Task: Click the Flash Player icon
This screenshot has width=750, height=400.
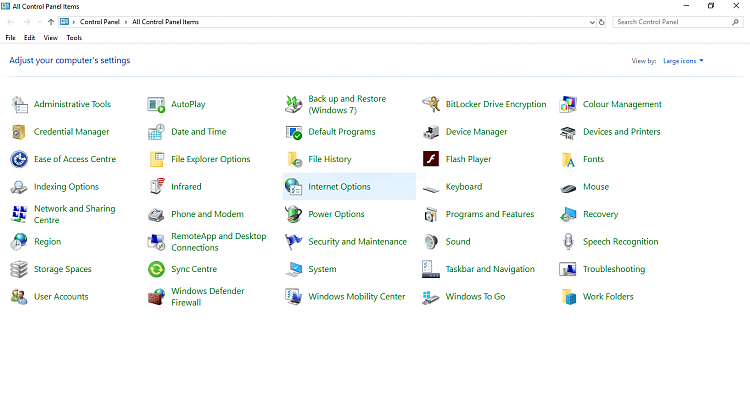Action: coord(431,159)
